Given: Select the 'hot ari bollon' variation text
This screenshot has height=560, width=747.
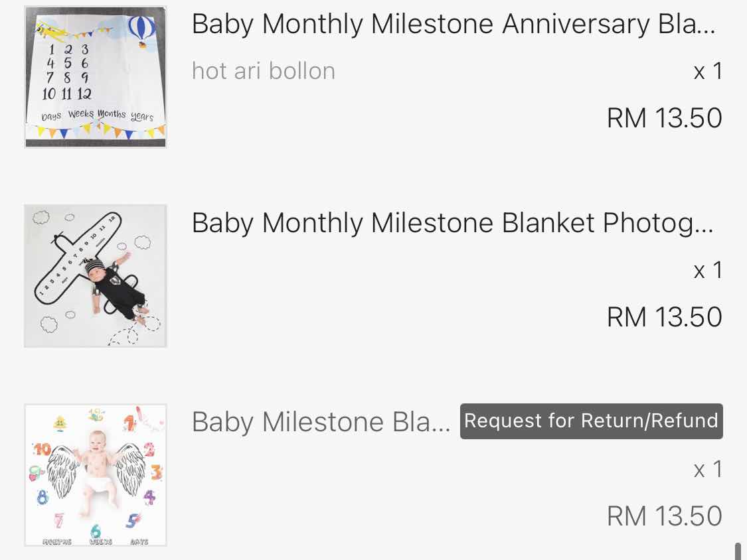Looking at the screenshot, I should coord(264,71).
